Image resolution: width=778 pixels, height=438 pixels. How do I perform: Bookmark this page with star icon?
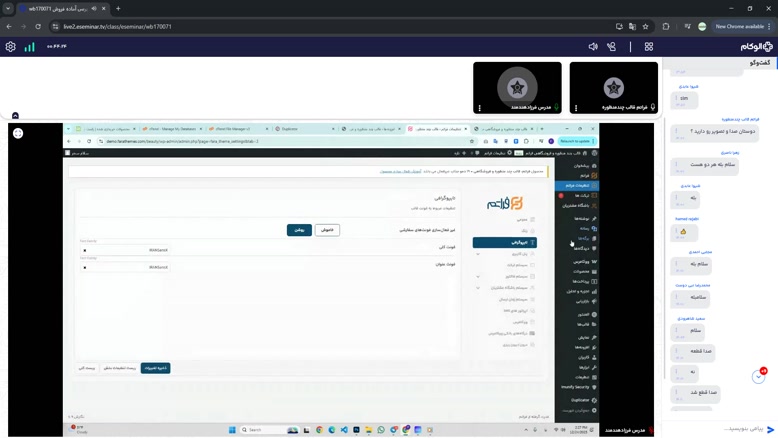pos(646,27)
